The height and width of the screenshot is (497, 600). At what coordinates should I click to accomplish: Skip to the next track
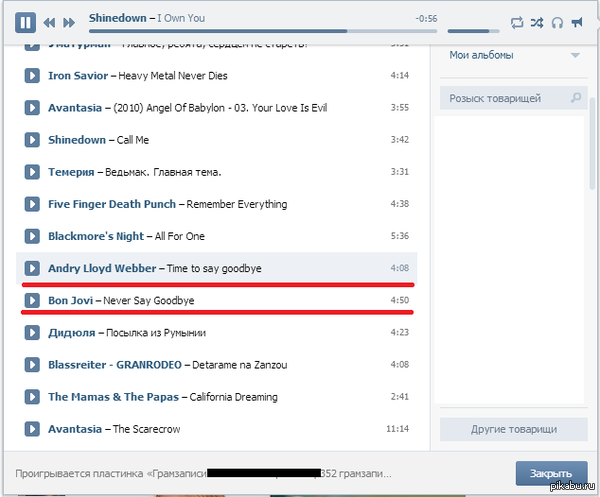(68, 22)
